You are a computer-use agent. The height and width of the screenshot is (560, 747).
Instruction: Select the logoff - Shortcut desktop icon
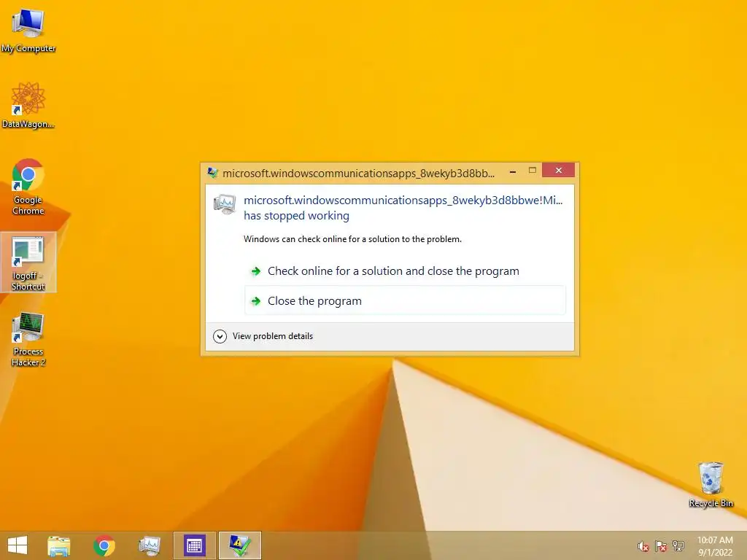[28, 262]
